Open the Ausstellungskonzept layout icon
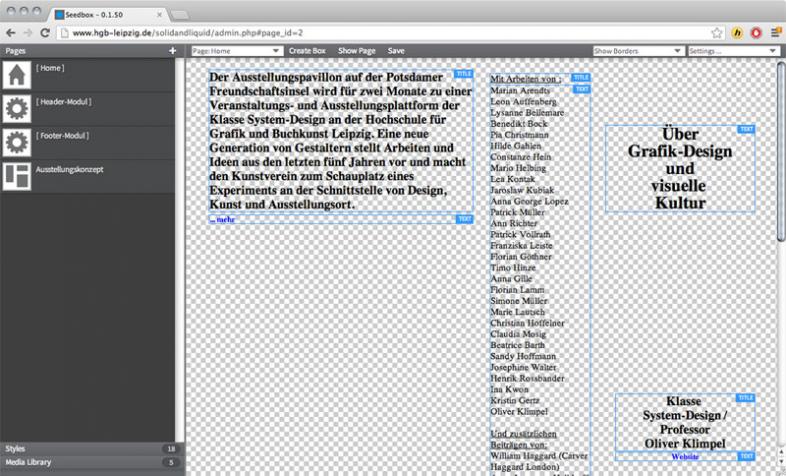The height and width of the screenshot is (476, 786). tap(17, 176)
